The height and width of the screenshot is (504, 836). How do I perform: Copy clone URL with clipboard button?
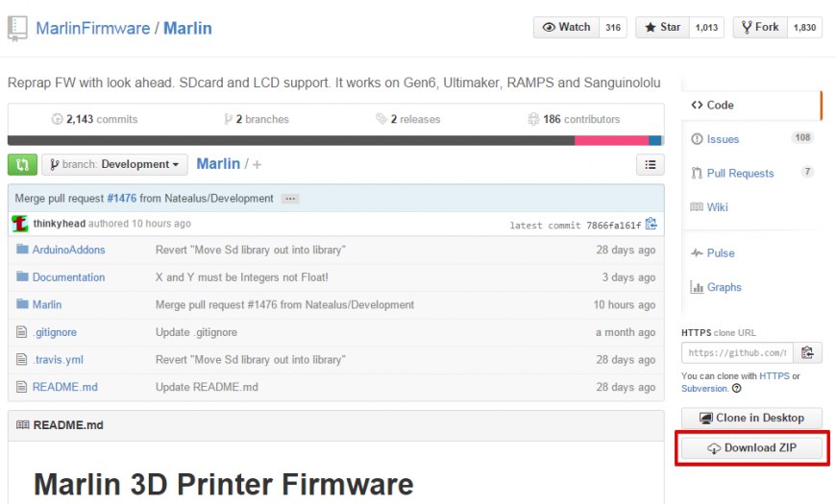[807, 352]
